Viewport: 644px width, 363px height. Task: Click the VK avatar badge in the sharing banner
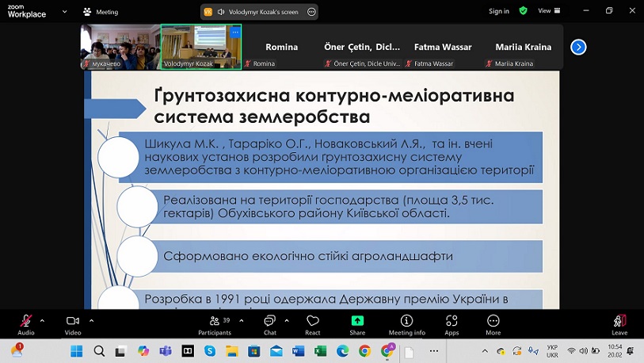208,12
